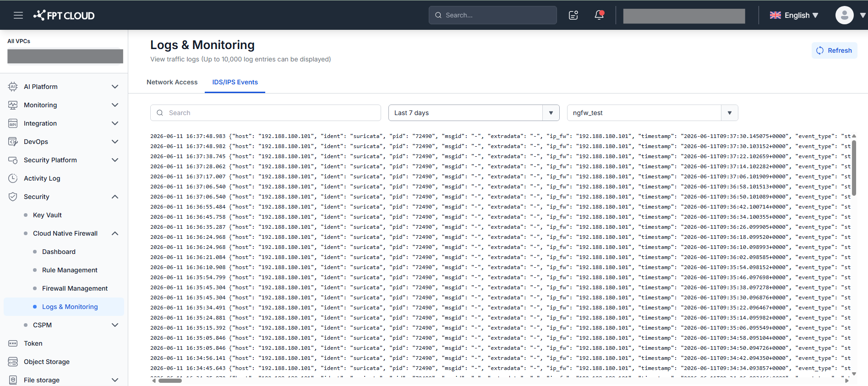
Task: Click the Object Storage icon
Action: point(13,362)
